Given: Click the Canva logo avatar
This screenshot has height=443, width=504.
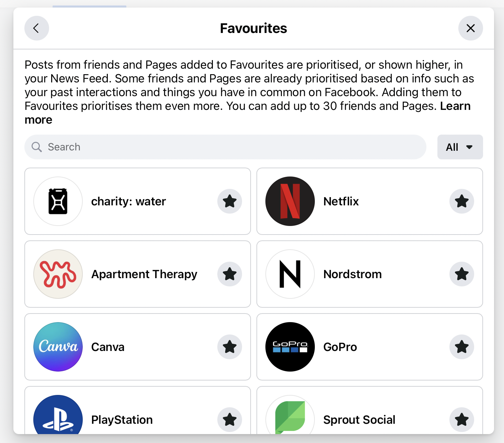Looking at the screenshot, I should 58,347.
